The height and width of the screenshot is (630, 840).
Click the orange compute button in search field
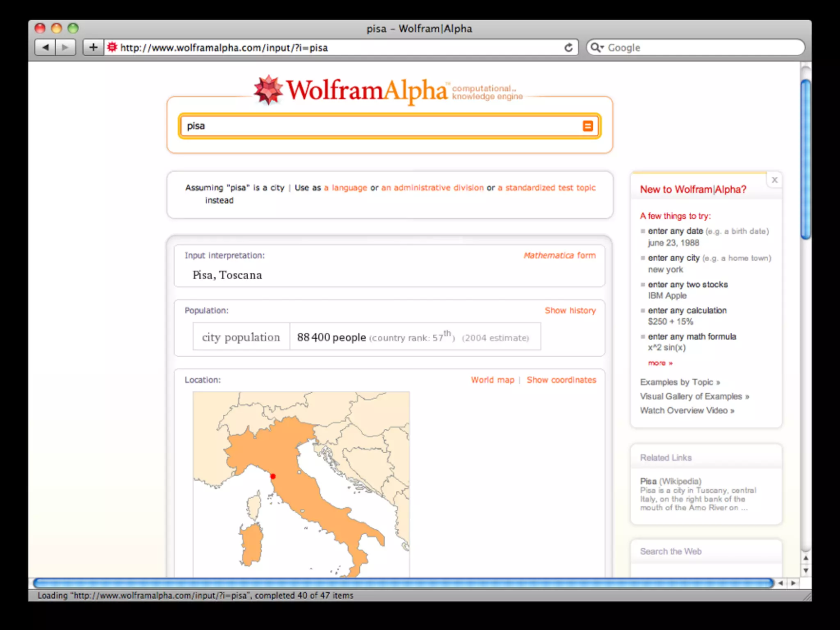coord(587,126)
